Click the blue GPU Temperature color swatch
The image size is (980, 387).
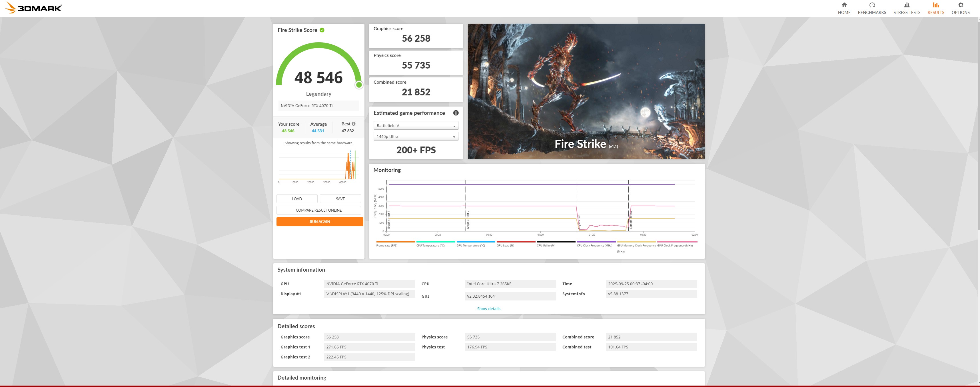[476, 242]
